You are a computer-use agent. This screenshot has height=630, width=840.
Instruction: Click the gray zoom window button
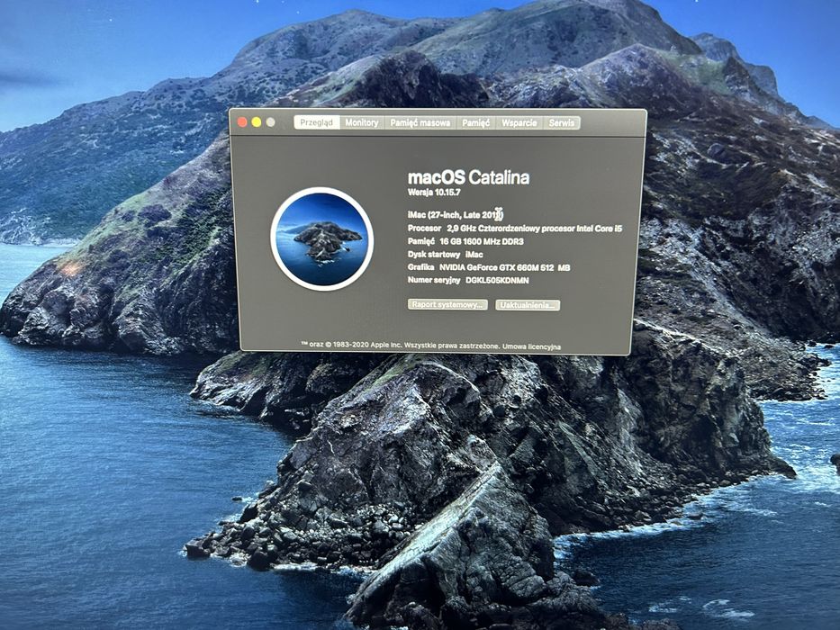(x=270, y=122)
